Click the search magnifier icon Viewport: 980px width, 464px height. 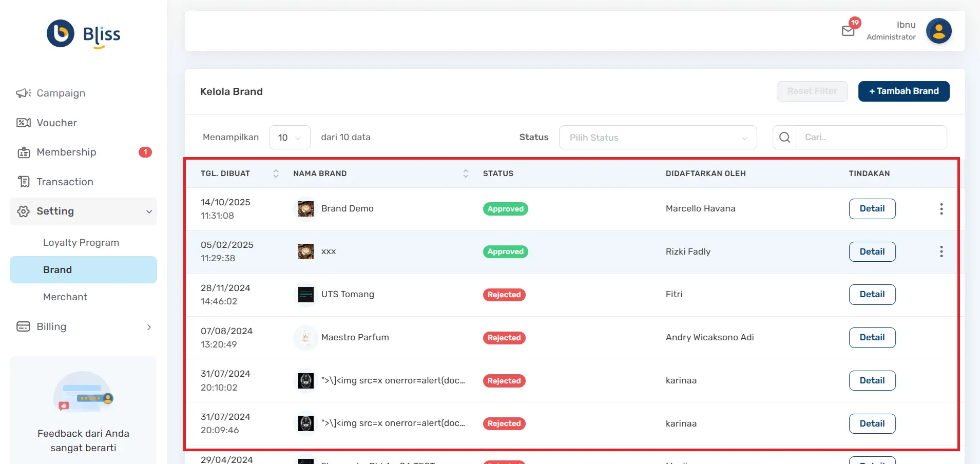point(784,138)
